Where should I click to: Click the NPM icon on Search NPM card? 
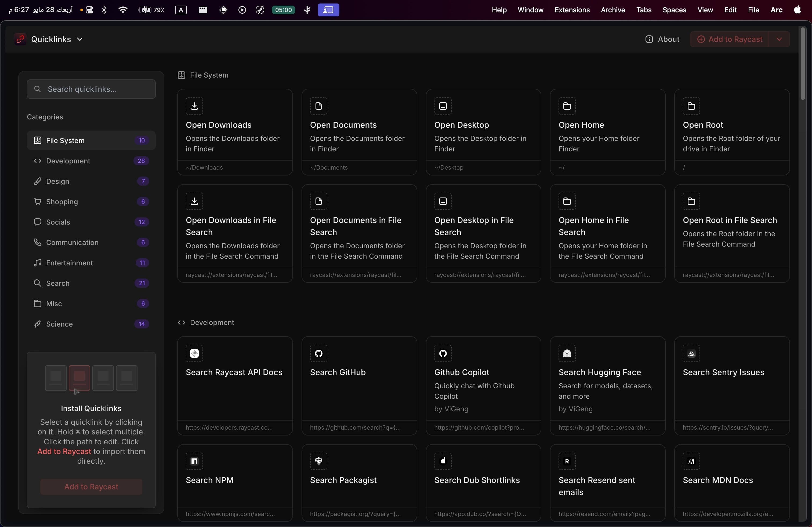coord(194,461)
